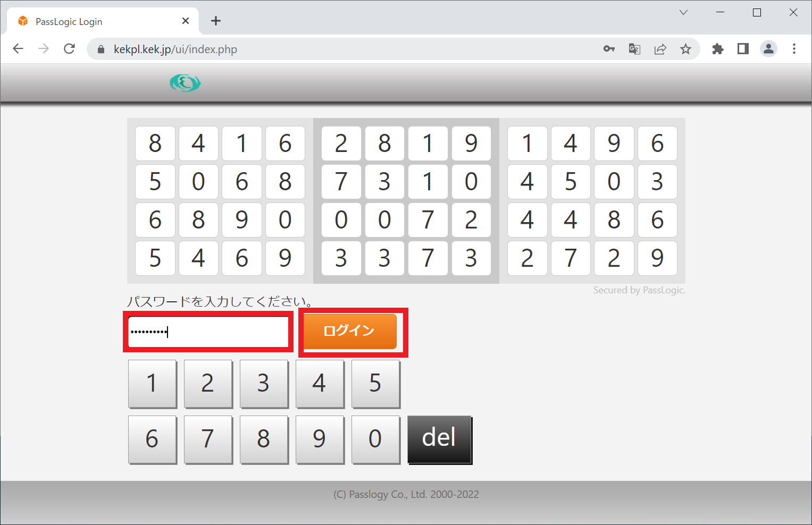
Task: Open a new tab with plus button
Action: tap(215, 21)
